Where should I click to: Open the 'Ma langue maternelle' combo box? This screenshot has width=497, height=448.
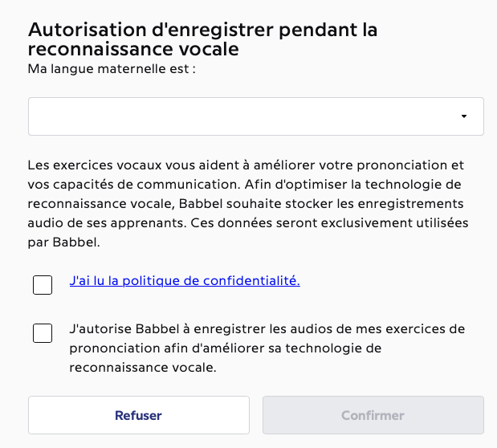255,117
